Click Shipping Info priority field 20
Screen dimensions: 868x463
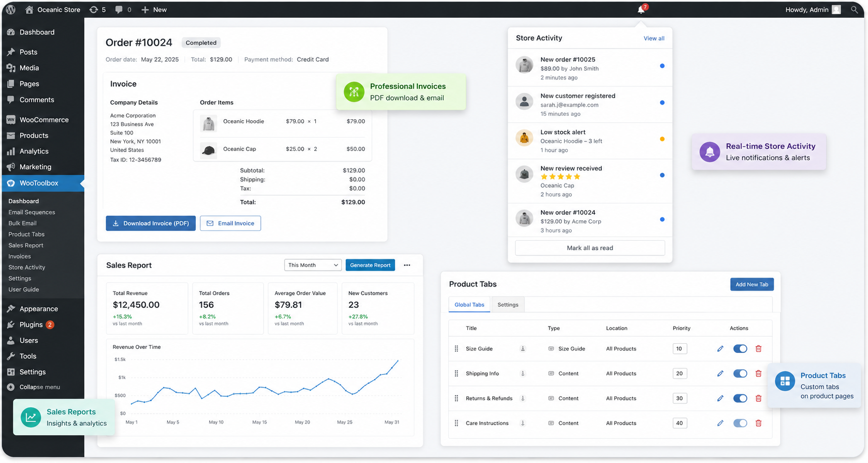680,374
